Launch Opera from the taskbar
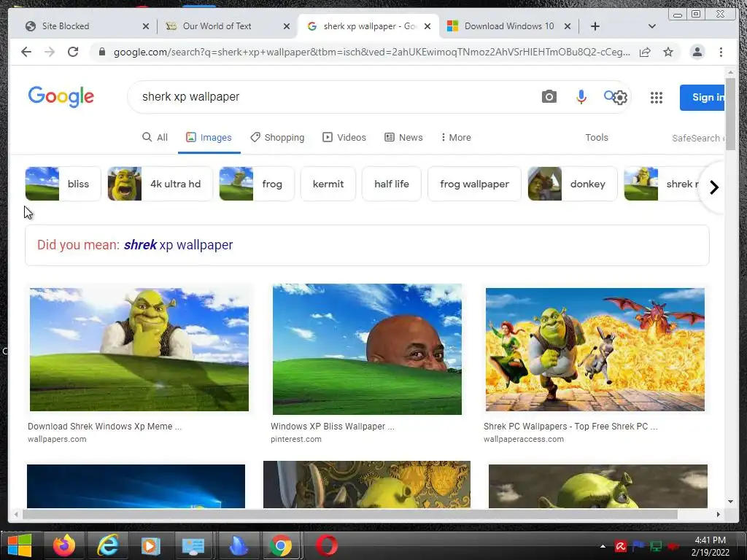This screenshot has width=747, height=560. click(327, 545)
